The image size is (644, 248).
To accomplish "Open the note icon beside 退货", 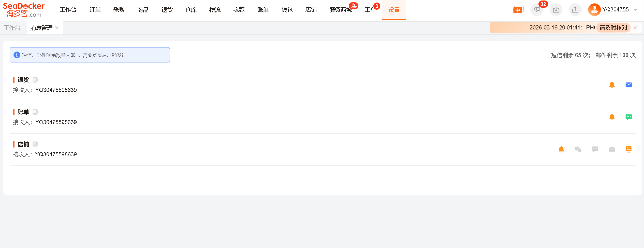I will [x=35, y=80].
